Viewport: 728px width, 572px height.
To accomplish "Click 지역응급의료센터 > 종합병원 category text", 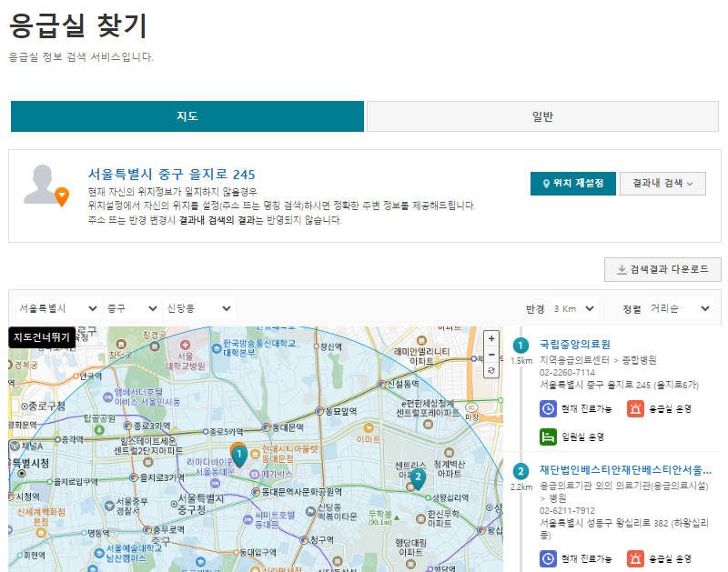I will point(598,360).
